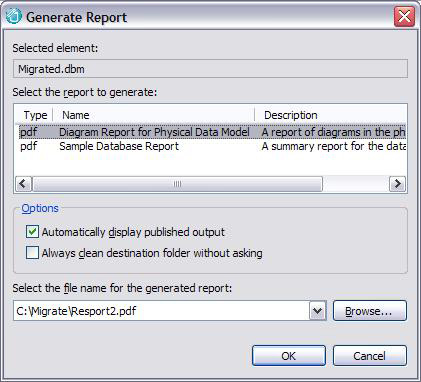Cancel the report generation
The image size is (421, 382).
point(370,356)
